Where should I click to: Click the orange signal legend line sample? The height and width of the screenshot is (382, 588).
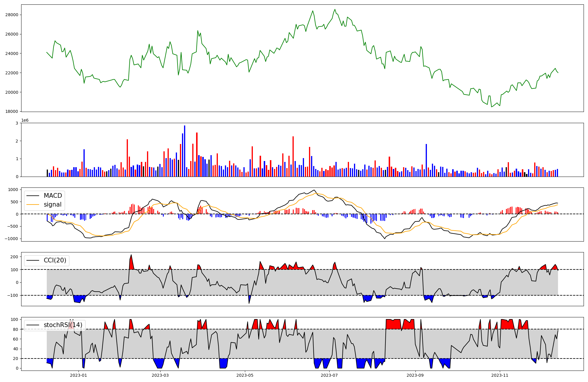[33, 205]
